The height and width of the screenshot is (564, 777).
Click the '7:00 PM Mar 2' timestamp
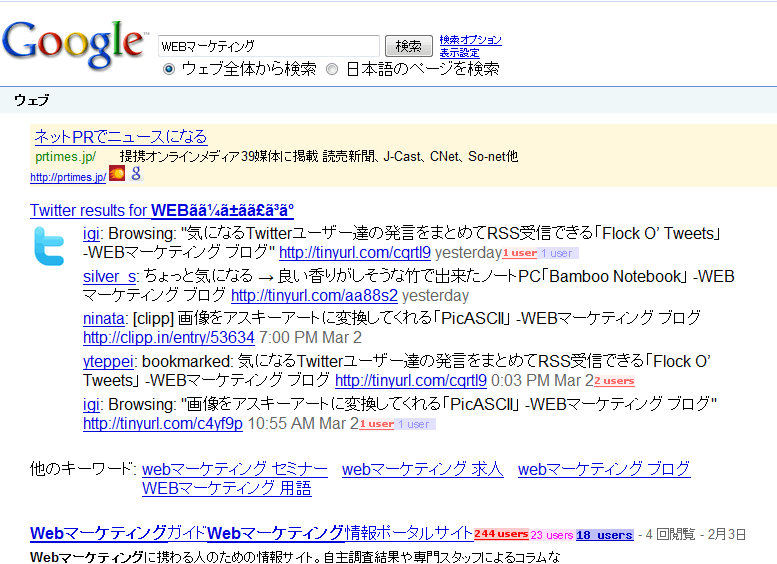[310, 338]
